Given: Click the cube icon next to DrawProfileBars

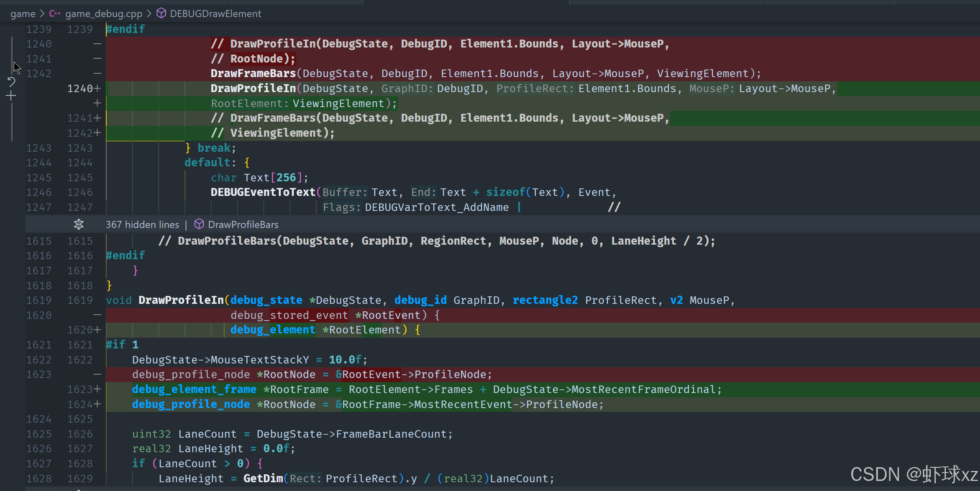Looking at the screenshot, I should [x=199, y=225].
